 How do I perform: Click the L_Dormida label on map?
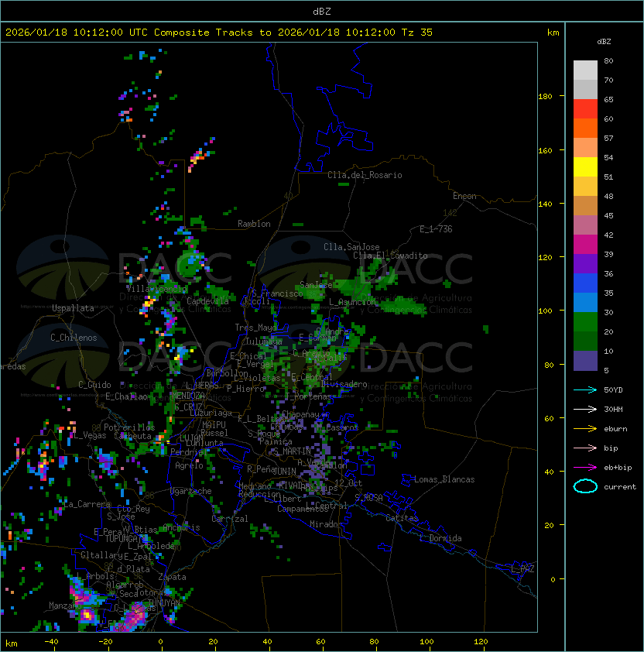coord(440,538)
